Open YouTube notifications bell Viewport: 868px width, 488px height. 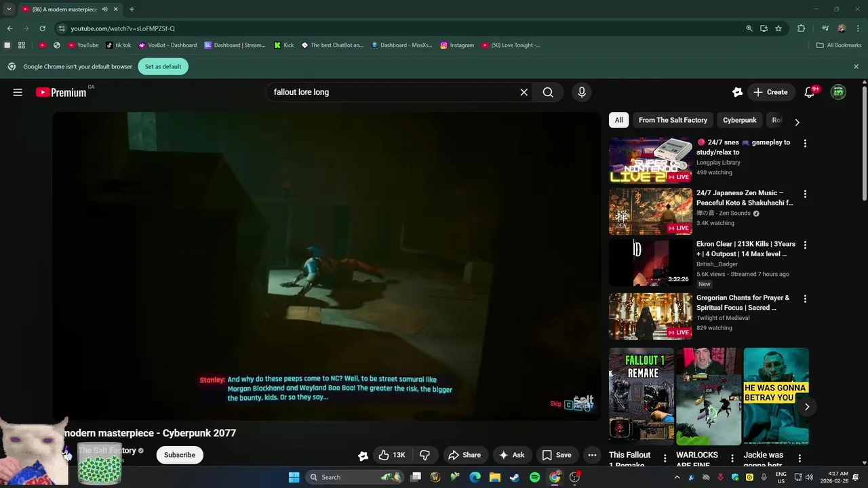810,92
